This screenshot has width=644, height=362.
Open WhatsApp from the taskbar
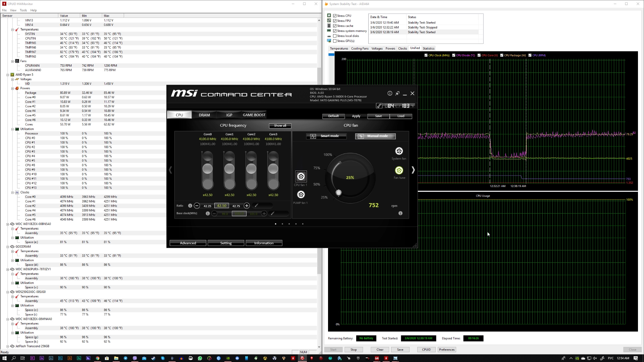[200, 358]
